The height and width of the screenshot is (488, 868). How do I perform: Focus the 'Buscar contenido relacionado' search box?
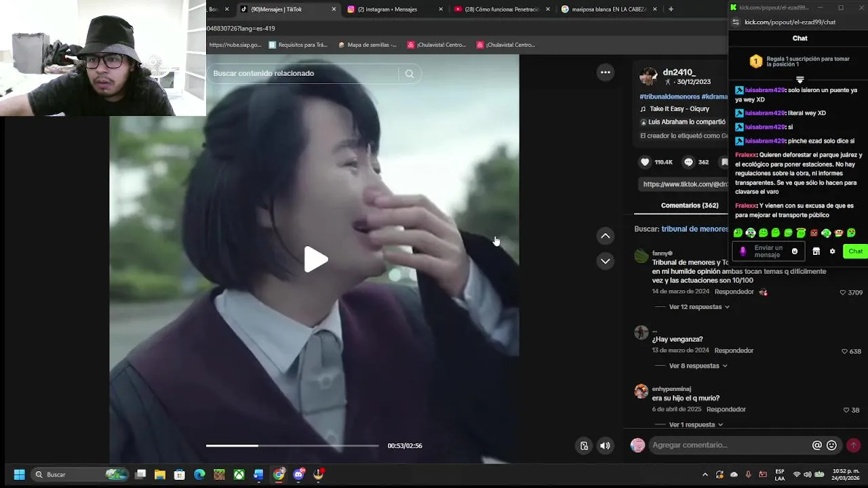(303, 73)
